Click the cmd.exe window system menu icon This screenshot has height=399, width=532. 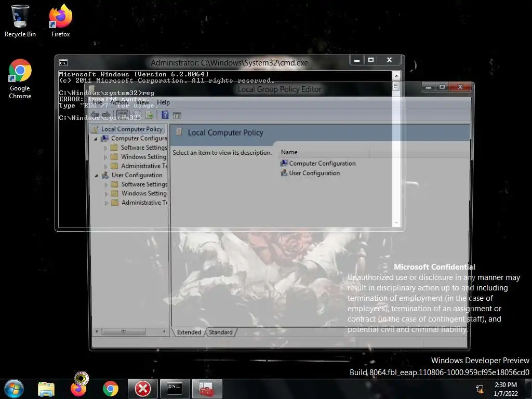[63, 62]
